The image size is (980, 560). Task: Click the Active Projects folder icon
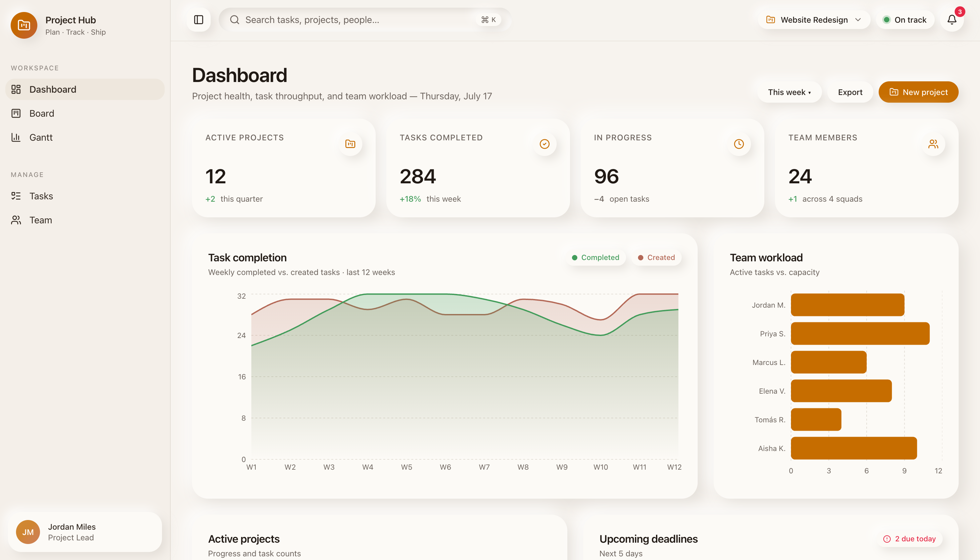tap(350, 144)
